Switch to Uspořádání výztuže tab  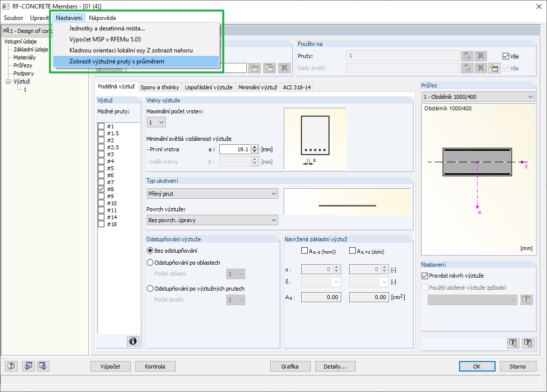click(x=209, y=87)
